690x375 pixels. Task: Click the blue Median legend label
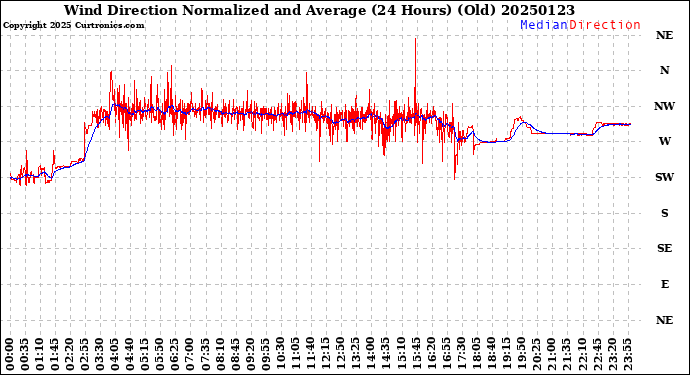coord(544,25)
